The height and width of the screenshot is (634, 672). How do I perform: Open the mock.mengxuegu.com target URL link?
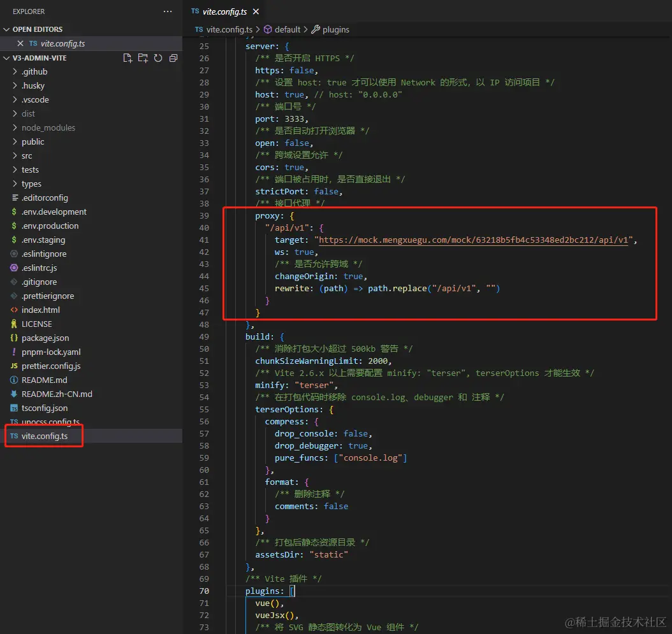point(473,240)
